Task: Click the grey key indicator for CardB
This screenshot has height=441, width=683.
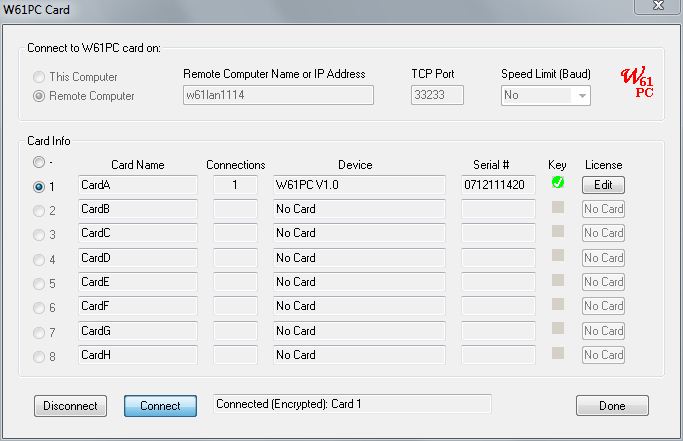Action: (x=558, y=207)
